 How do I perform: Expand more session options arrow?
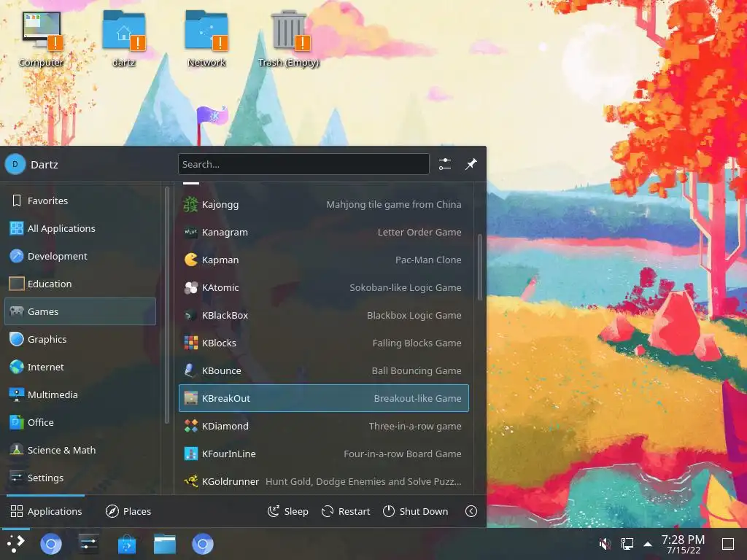tap(471, 511)
